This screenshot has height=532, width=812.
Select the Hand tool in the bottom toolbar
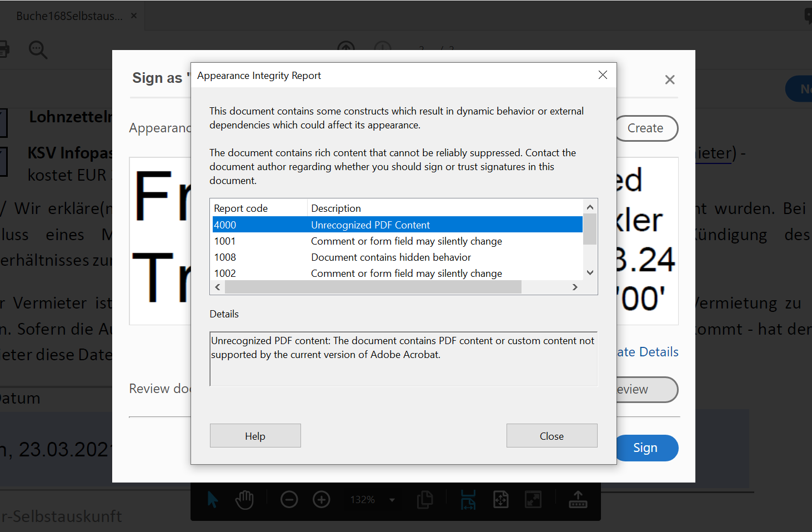pos(244,499)
